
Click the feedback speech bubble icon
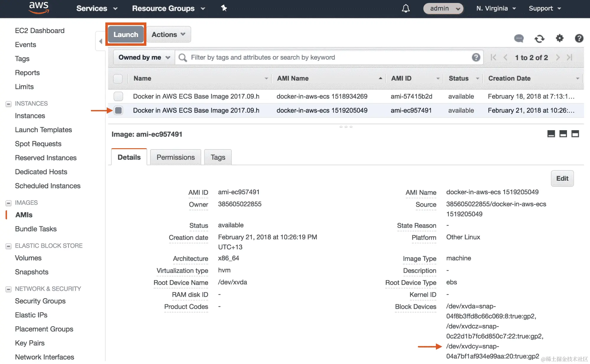pyautogui.click(x=519, y=38)
